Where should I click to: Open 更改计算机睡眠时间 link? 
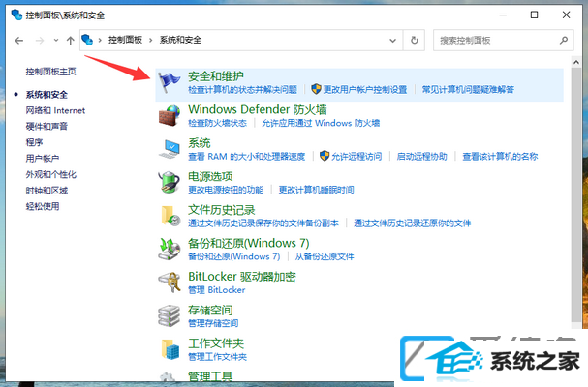click(x=316, y=190)
